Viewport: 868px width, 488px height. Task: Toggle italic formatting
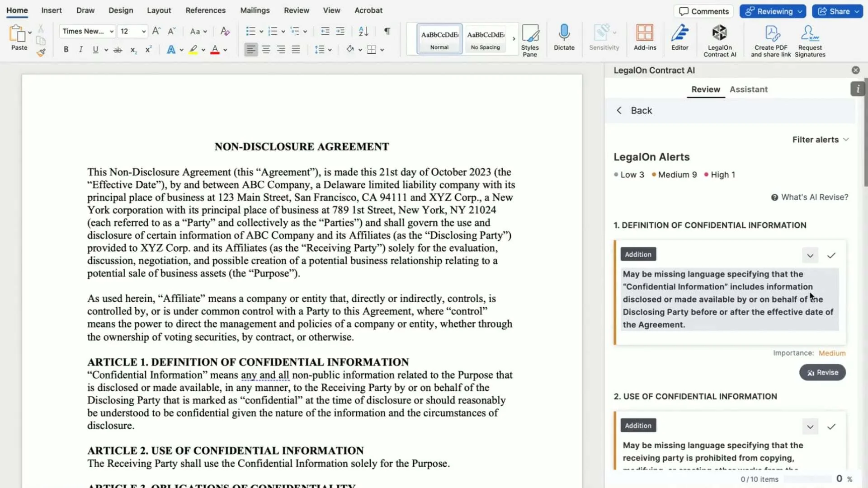80,50
